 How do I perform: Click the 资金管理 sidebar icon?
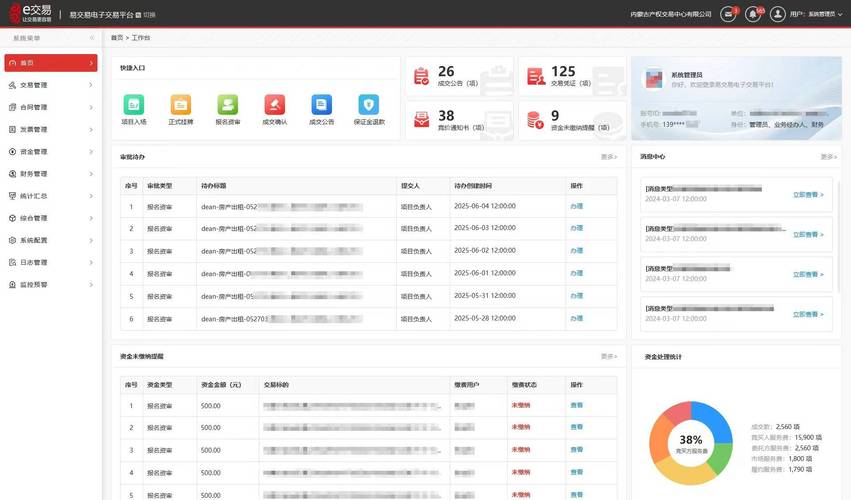(12, 151)
